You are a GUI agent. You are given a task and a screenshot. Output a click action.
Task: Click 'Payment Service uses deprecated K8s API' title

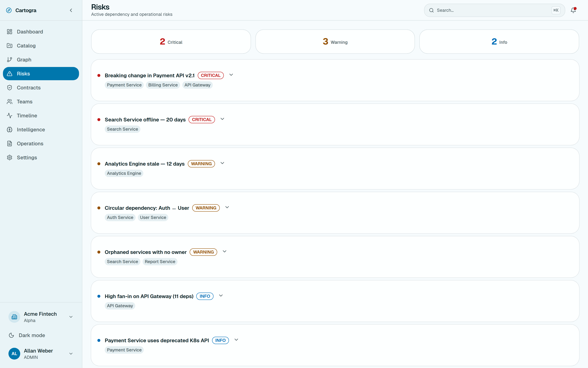tap(157, 340)
